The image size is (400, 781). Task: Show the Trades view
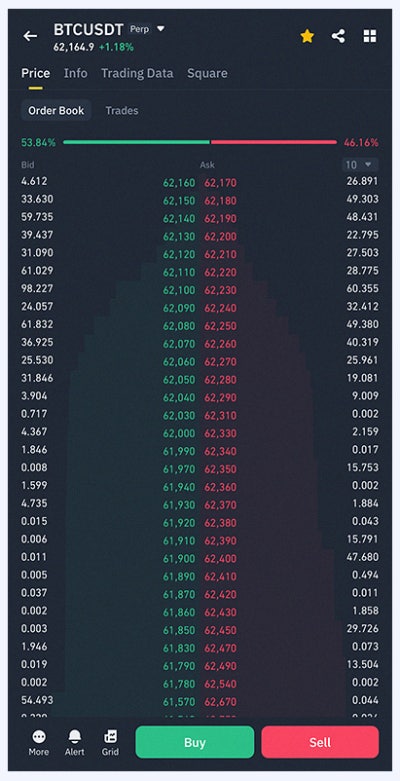[x=122, y=111]
